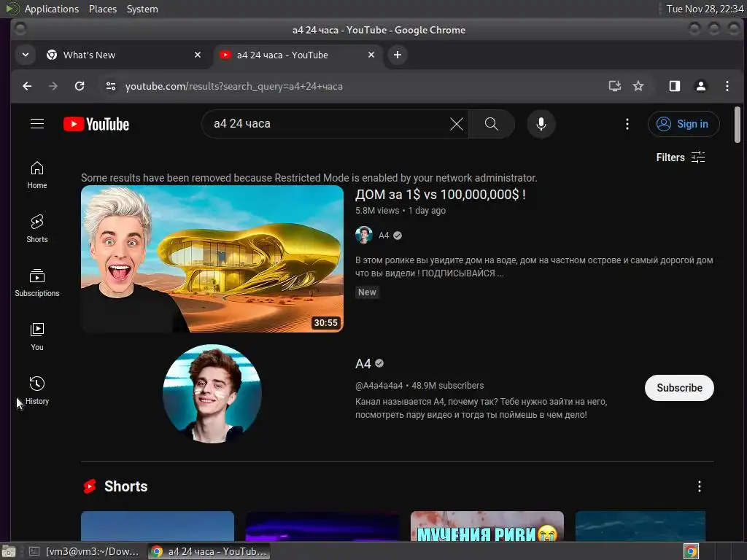Go back with the browser back arrow

coord(27,86)
